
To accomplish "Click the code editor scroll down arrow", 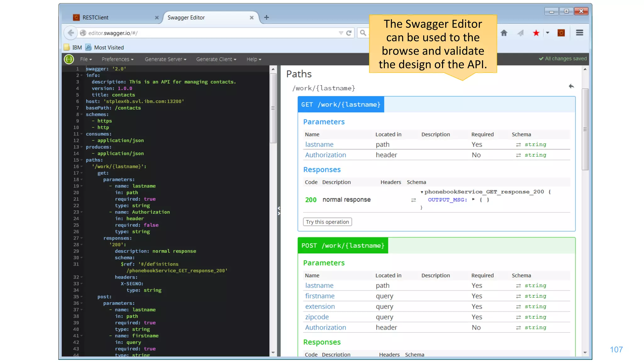I will 273,353.
